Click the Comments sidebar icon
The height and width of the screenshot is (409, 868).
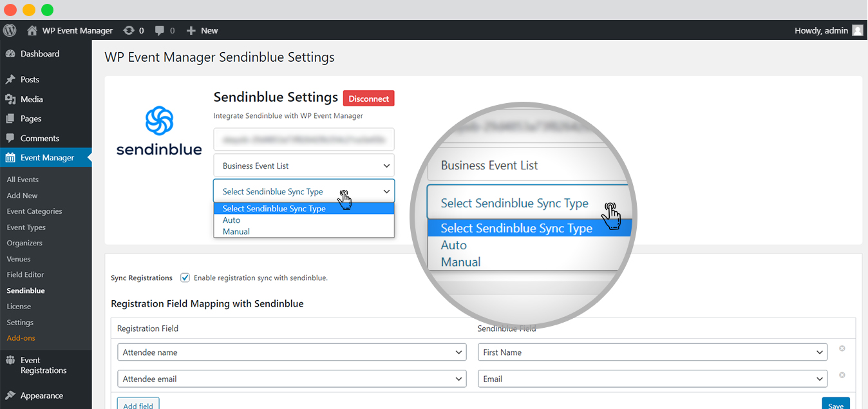tap(10, 138)
